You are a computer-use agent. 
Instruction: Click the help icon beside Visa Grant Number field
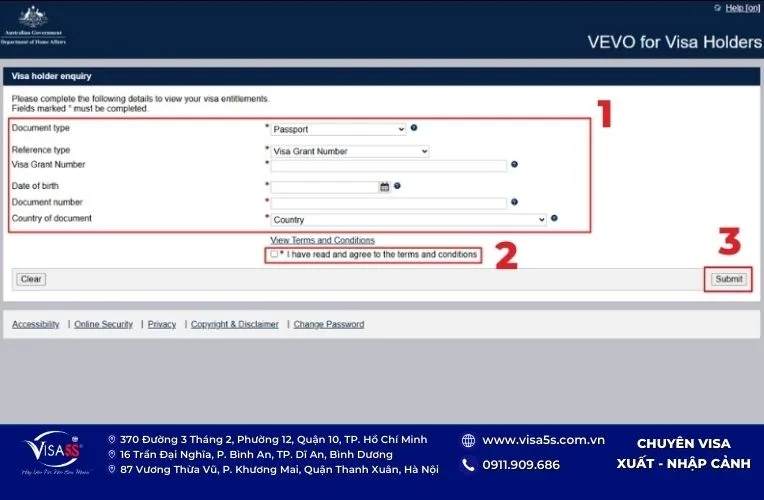(514, 164)
